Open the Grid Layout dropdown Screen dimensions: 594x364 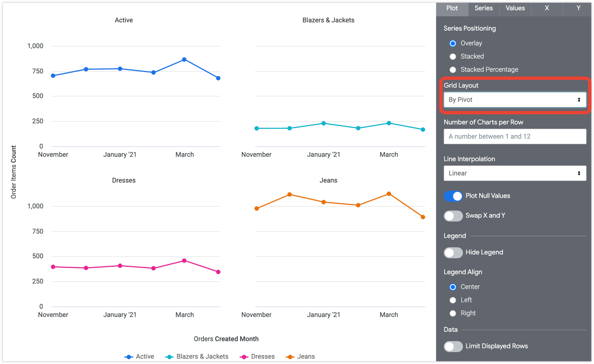[514, 100]
